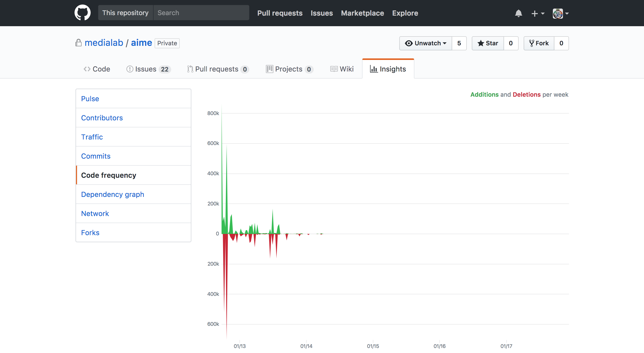Click the watchers count 5
The width and height of the screenshot is (644, 353).
tap(459, 43)
